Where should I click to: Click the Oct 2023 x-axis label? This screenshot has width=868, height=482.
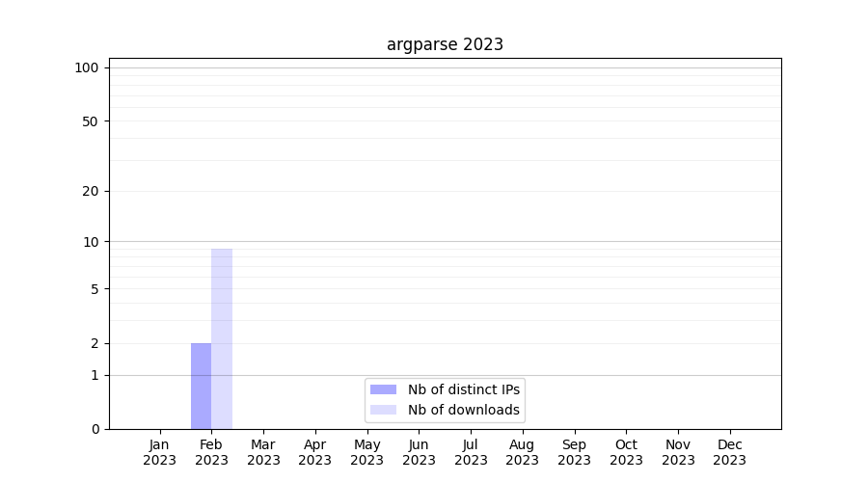coord(626,452)
